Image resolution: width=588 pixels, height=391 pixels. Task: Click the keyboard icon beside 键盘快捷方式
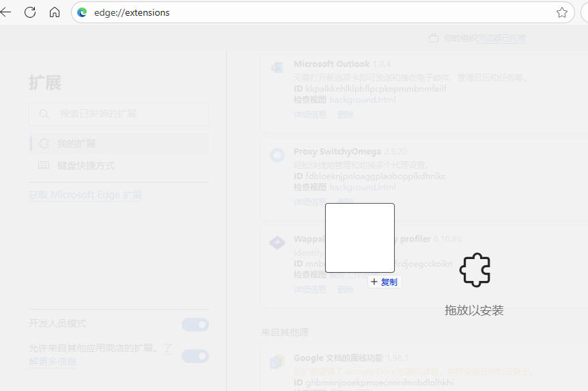point(44,165)
